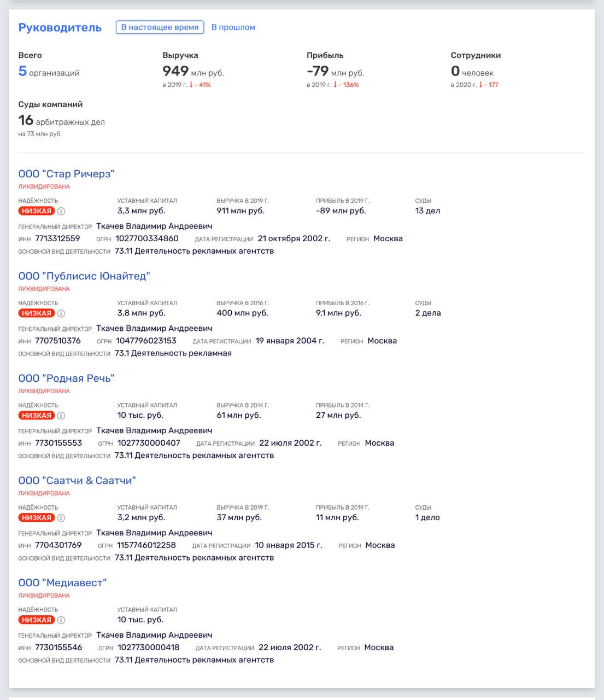Click info icon beside Родная Речь reliability badge
This screenshot has width=604, height=700.
point(61,416)
